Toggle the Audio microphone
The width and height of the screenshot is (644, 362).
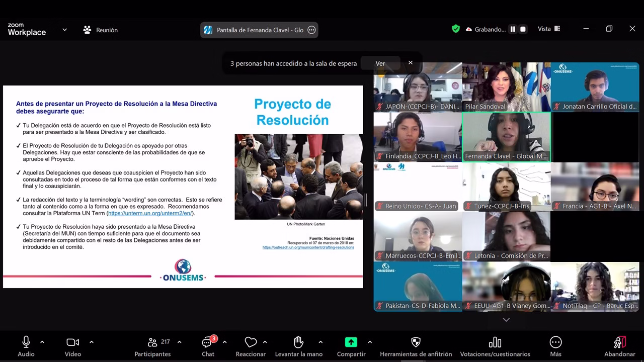[x=26, y=343]
